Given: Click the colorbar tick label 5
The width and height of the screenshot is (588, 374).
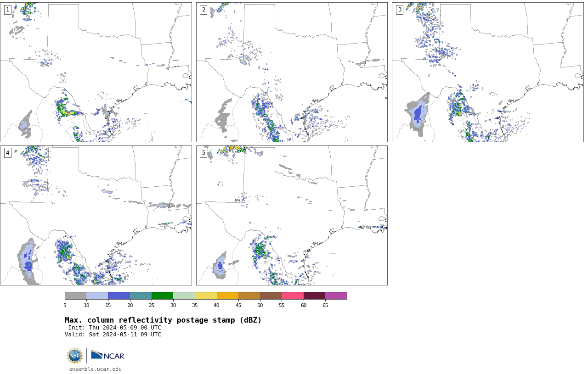Looking at the screenshot, I should coord(65,306).
